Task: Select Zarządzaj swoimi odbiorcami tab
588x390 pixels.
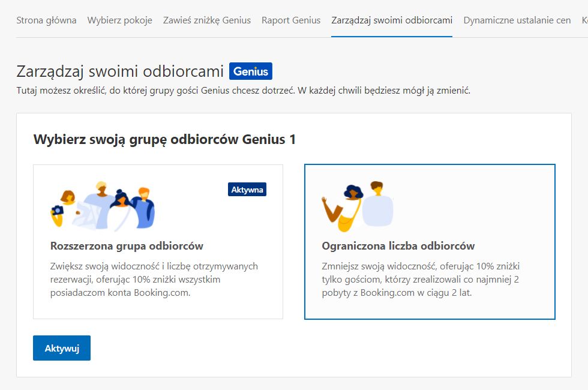Action: click(x=392, y=20)
